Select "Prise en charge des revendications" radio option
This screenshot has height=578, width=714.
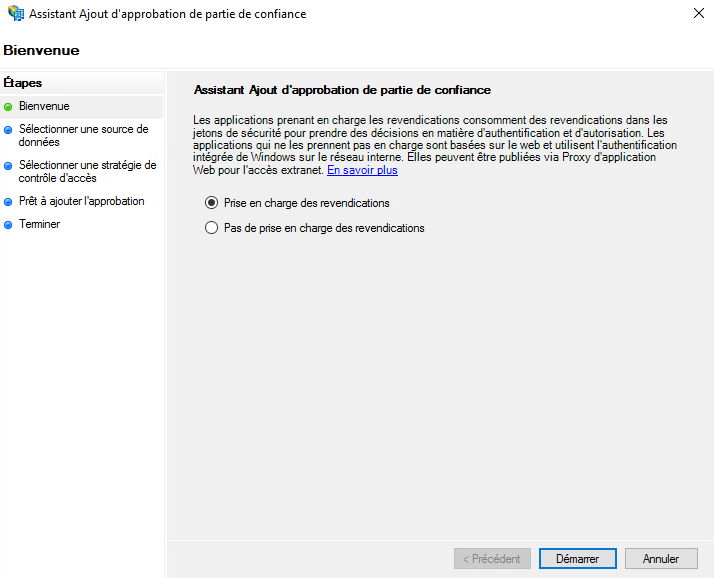[x=211, y=203]
